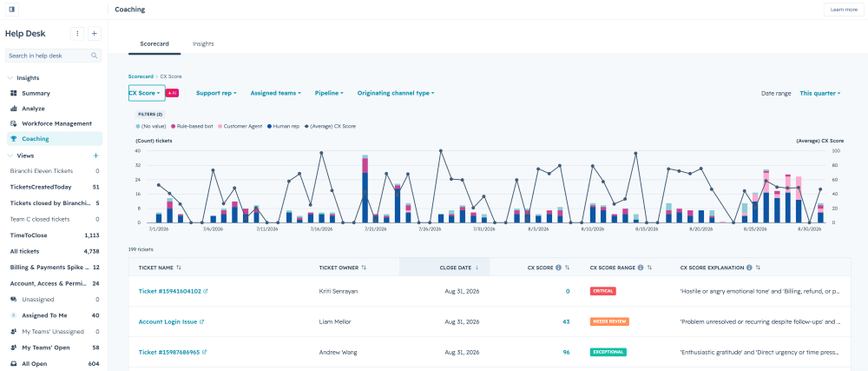Click the AI badge
Viewport: 868px width, 371px height.
(x=172, y=94)
